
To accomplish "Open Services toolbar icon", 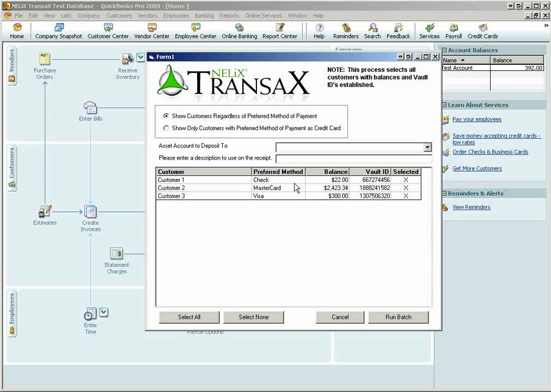I will click(x=430, y=31).
